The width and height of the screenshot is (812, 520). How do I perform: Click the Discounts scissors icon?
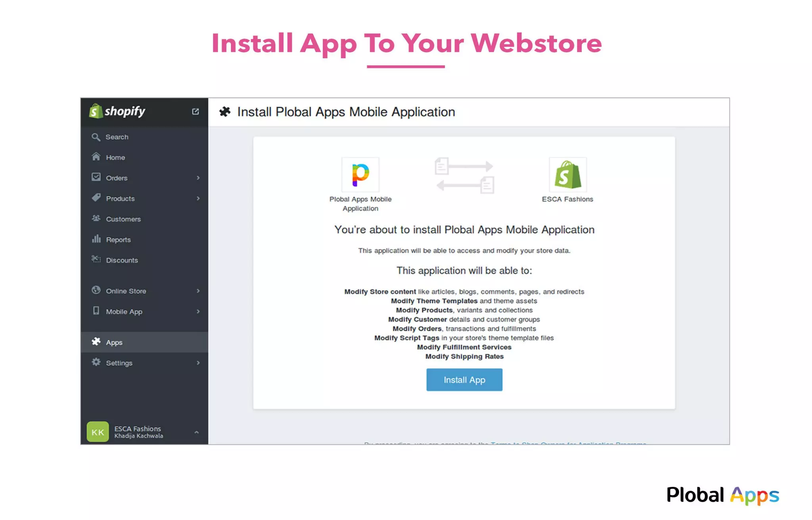pyautogui.click(x=96, y=259)
